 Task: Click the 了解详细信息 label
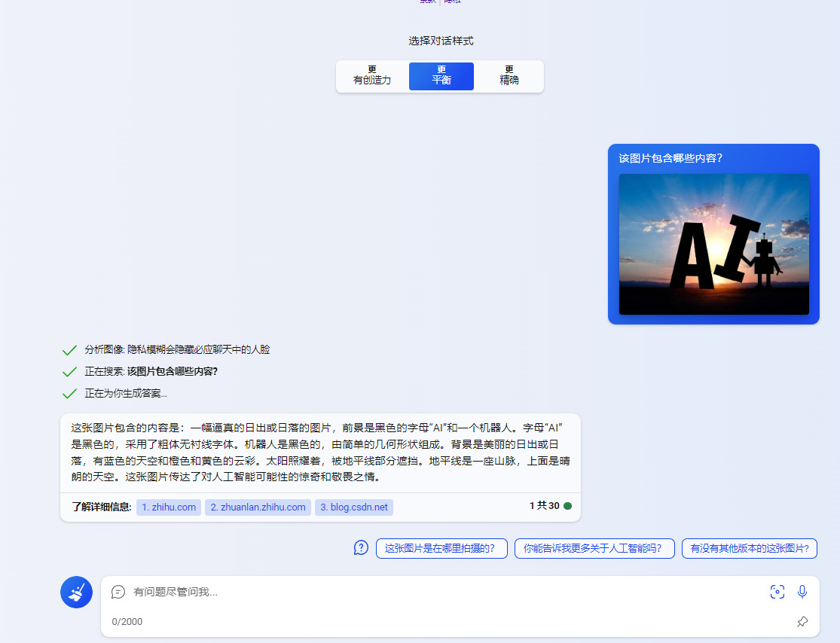(102, 507)
